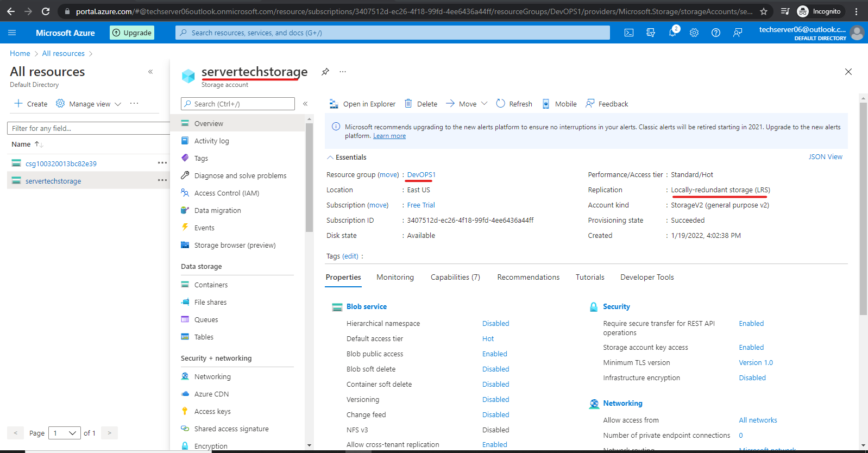This screenshot has height=453, width=868.
Task: Open the notifications bell
Action: (x=672, y=33)
